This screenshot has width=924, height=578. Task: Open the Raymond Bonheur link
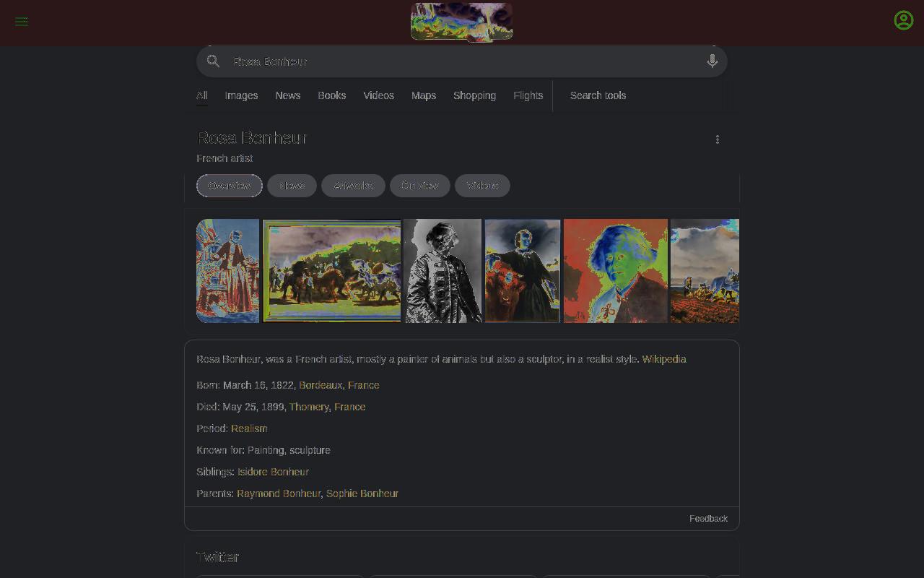click(x=279, y=493)
